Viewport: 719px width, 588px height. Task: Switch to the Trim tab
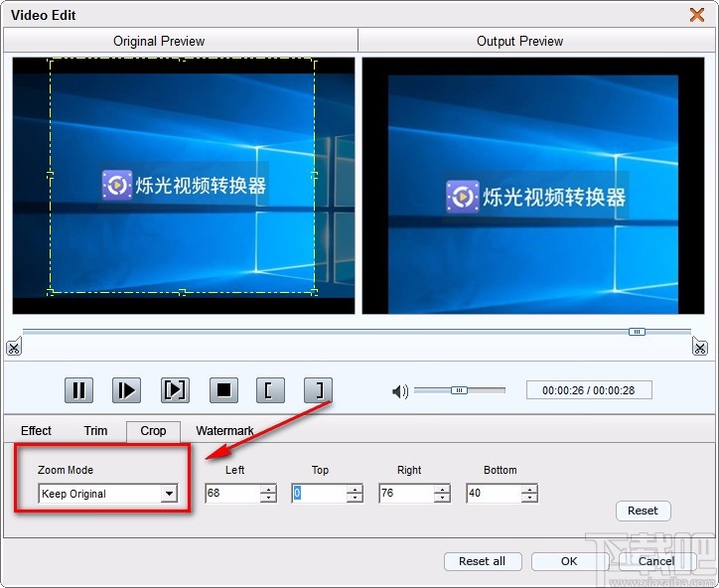tap(95, 431)
